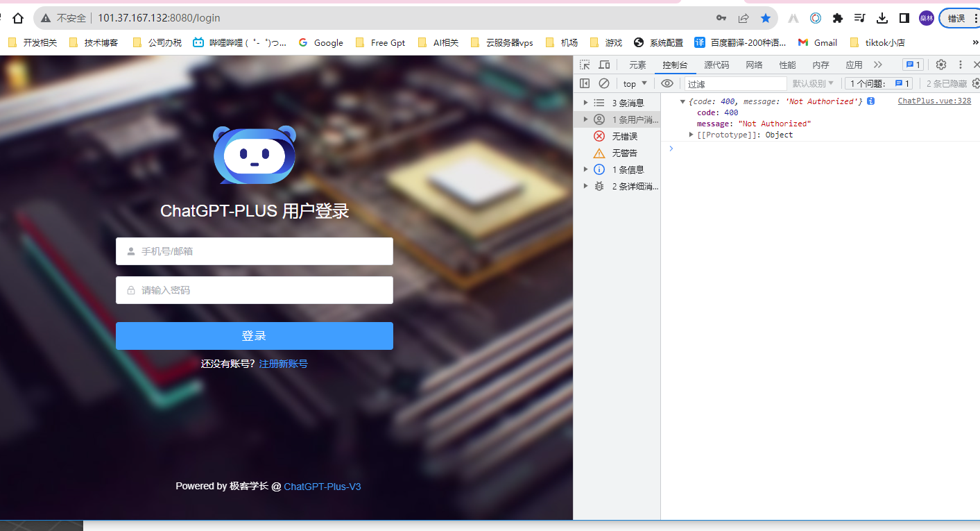Screen dimensions: 980x531
Task: Activate the DevTools inspect element picker
Action: (x=585, y=65)
